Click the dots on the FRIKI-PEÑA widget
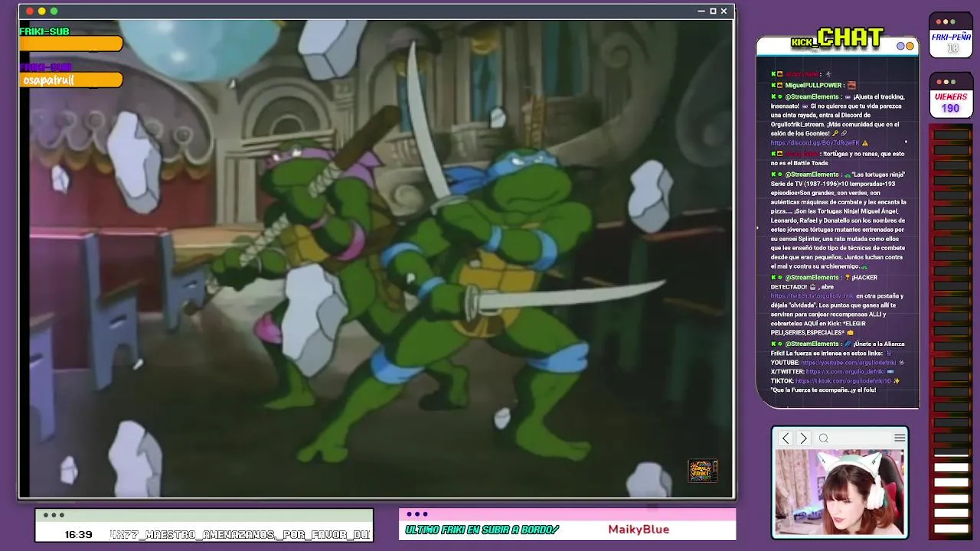Image resolution: width=980 pixels, height=551 pixels. (946, 22)
